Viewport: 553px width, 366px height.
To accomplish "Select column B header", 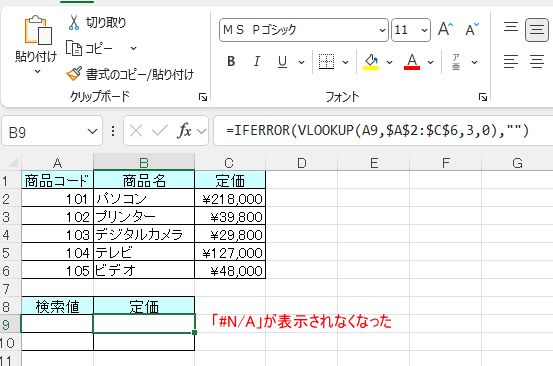I will pyautogui.click(x=144, y=163).
